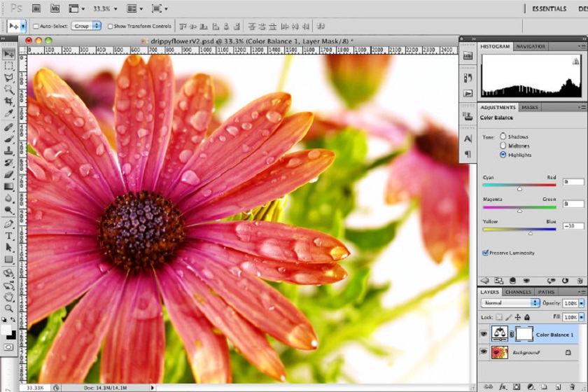This screenshot has width=588, height=392.
Task: Click the Cyan-Red value input field
Action: (573, 182)
